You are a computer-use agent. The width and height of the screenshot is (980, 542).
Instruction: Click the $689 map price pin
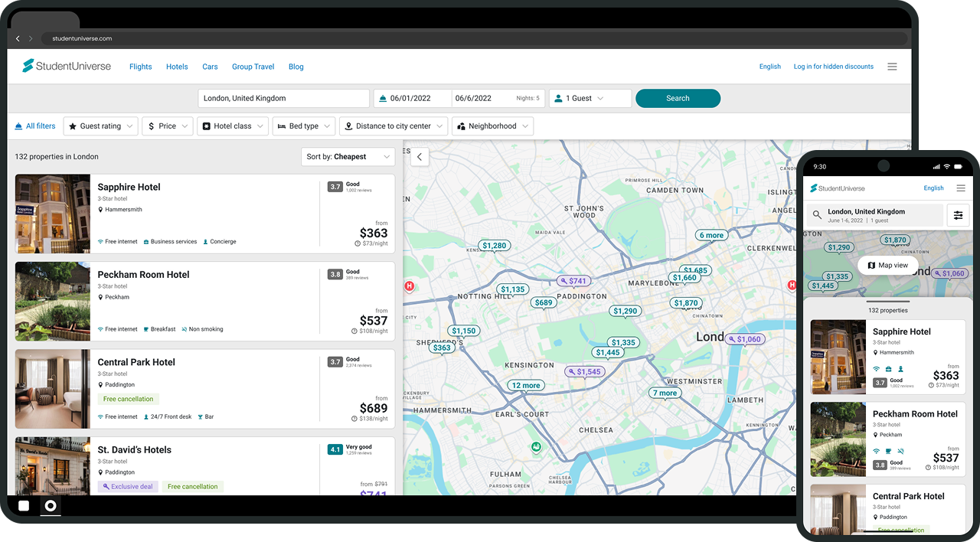pyautogui.click(x=544, y=302)
